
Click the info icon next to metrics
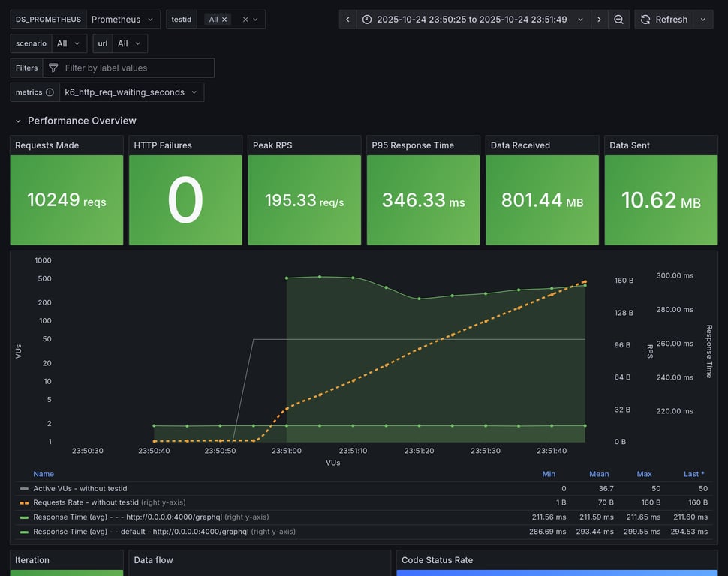[x=50, y=92]
